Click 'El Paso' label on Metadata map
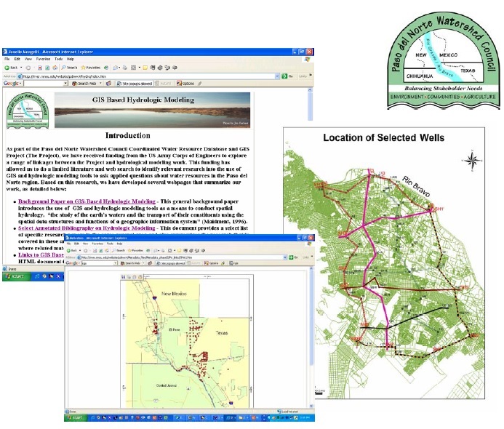 [x=174, y=329]
